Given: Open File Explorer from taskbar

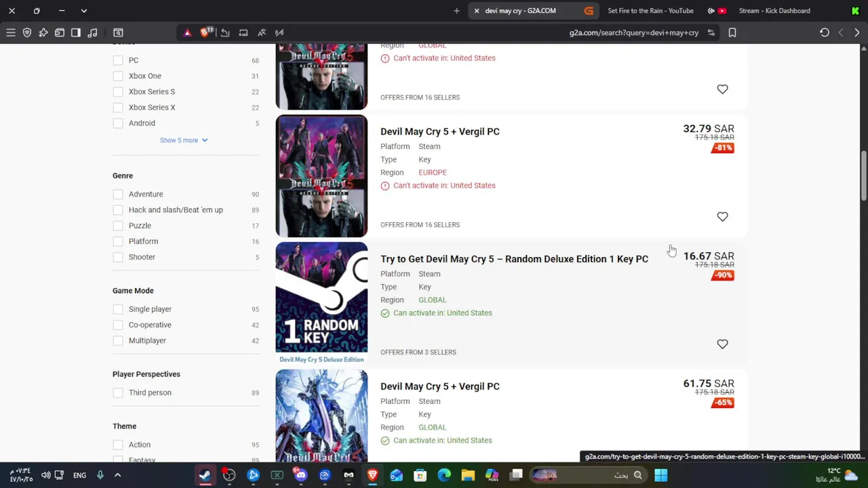Looking at the screenshot, I should click(x=468, y=475).
